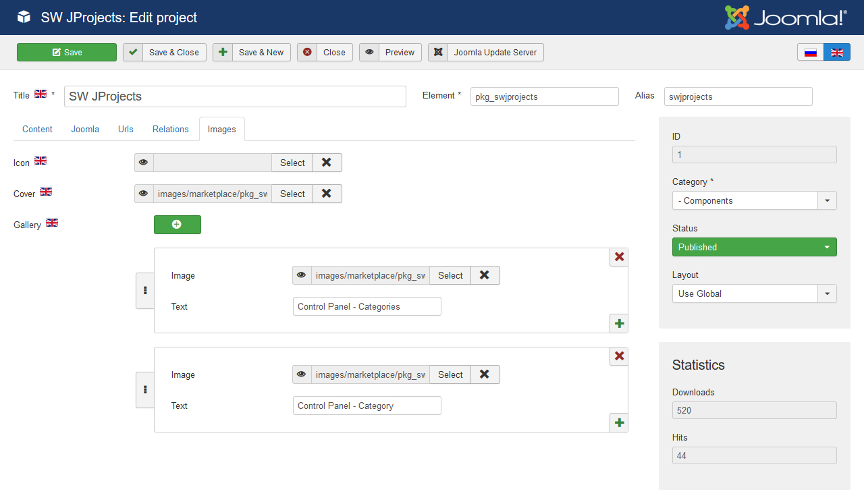
Task: Click the empty Icon path field
Action: tap(213, 163)
